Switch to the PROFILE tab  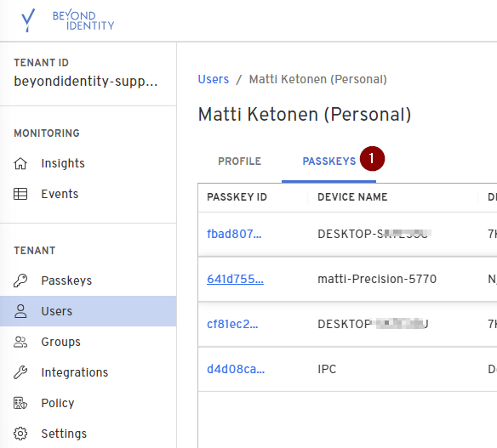[240, 162]
